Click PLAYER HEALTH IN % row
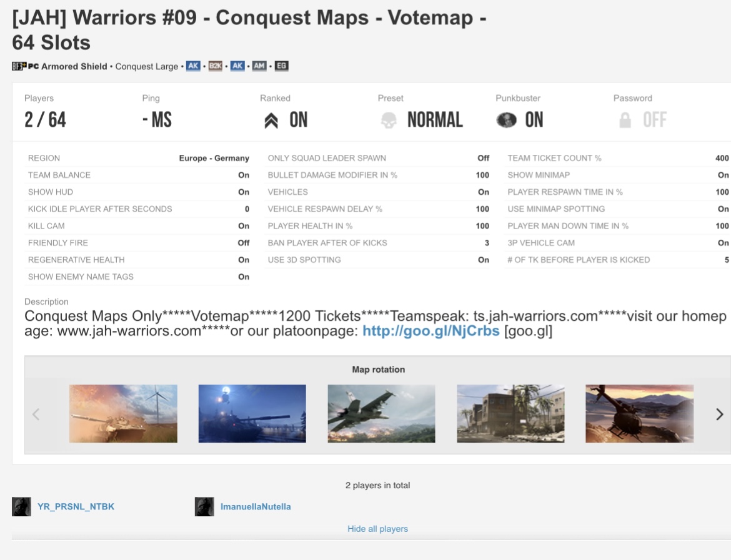This screenshot has height=560, width=731. point(378,226)
